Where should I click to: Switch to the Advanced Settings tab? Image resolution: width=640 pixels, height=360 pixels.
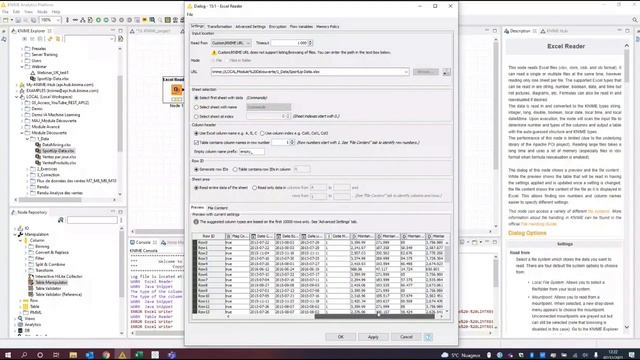(x=250, y=27)
